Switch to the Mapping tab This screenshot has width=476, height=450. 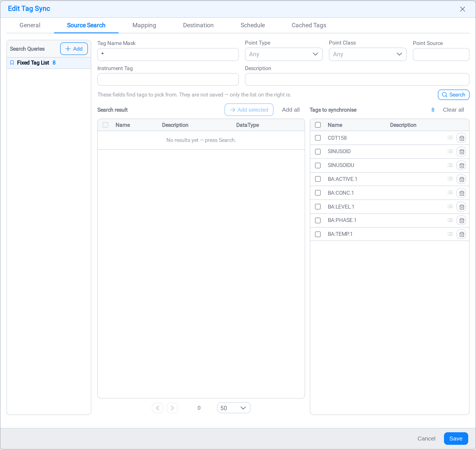click(x=144, y=25)
